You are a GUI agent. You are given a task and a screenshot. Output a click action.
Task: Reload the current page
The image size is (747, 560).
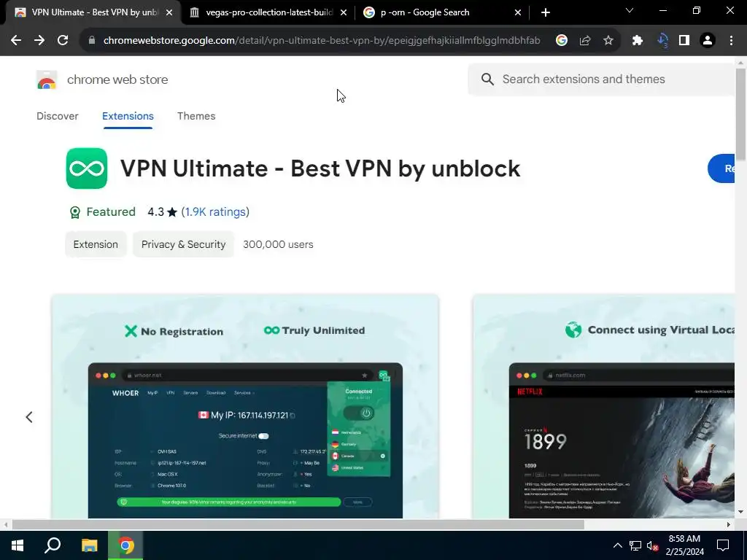[63, 41]
